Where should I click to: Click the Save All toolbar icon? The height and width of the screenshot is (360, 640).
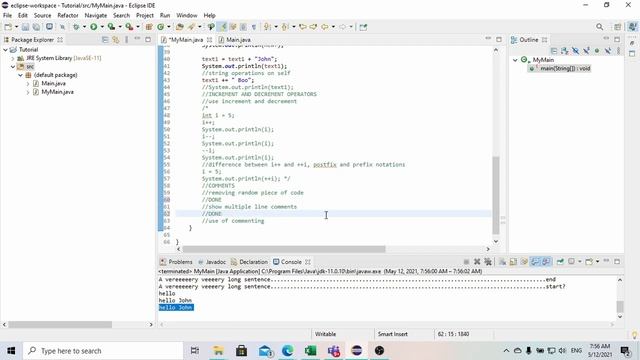[x=36, y=27]
